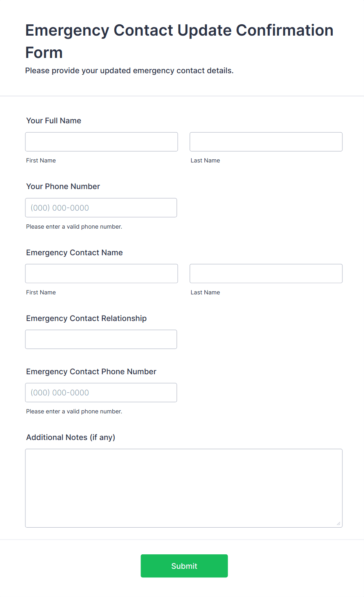
Task: Click the Emergency Contact First Name field
Action: [x=101, y=273]
